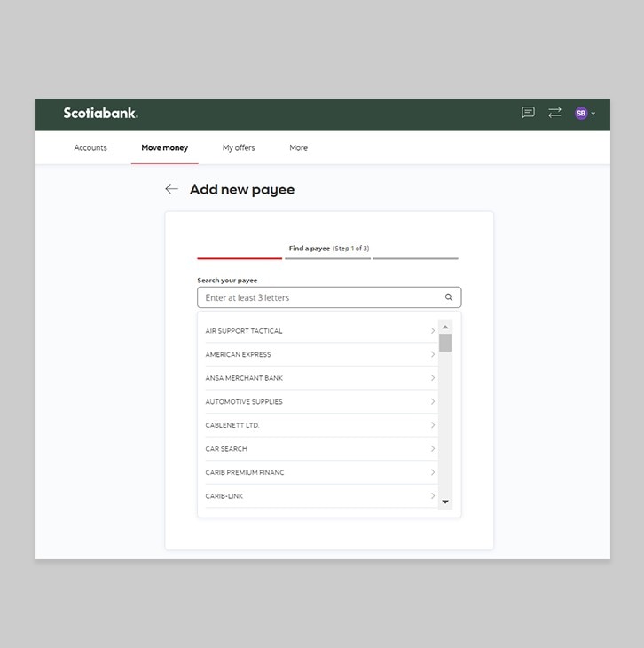Screen dimensions: 644x648
Task: Select CARIB-LINK payee
Action: pyautogui.click(x=321, y=495)
